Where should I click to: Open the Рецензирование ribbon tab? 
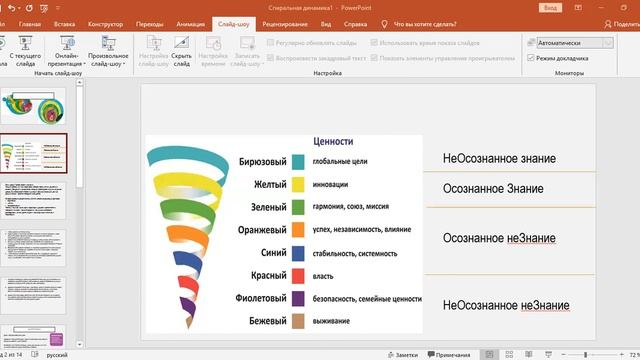click(x=285, y=24)
